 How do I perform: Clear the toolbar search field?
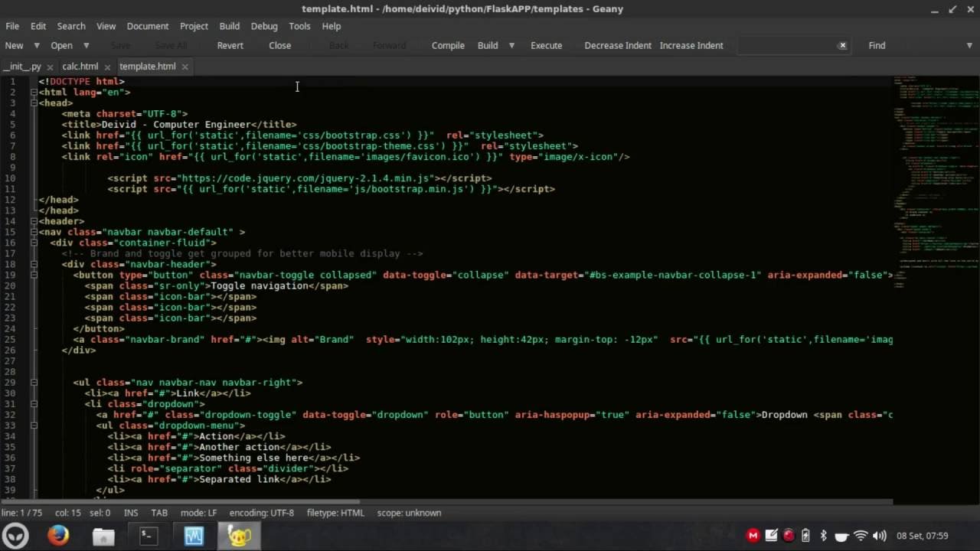pos(842,45)
